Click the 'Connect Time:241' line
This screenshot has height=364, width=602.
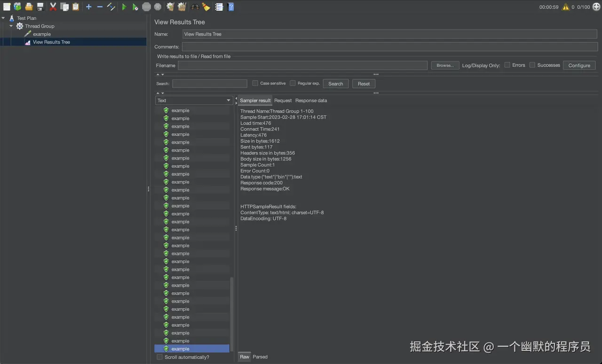click(x=260, y=129)
